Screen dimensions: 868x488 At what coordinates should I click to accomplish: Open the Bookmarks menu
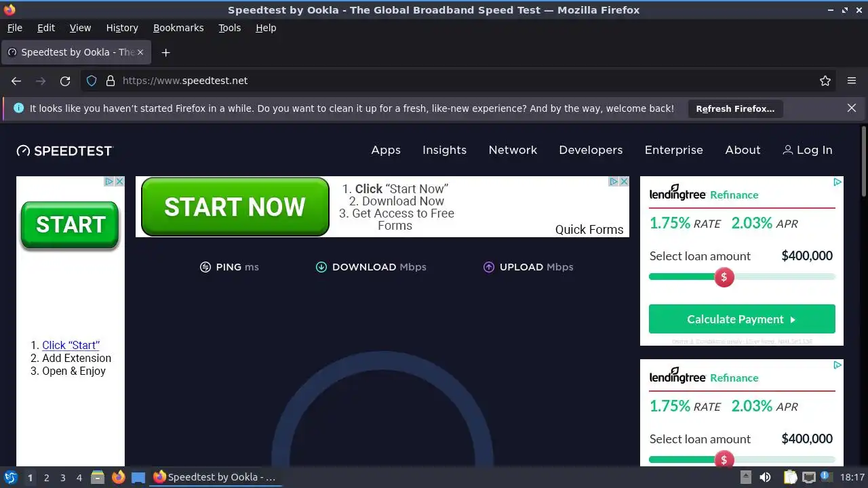178,28
